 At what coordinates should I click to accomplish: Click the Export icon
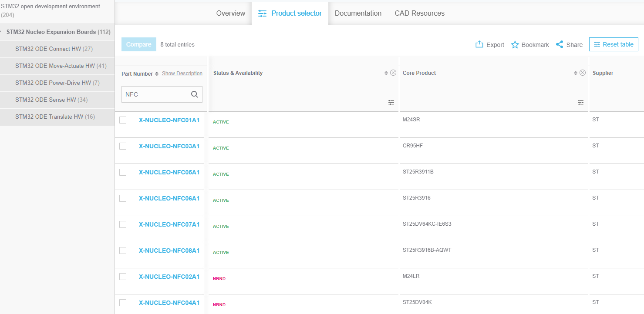479,44
